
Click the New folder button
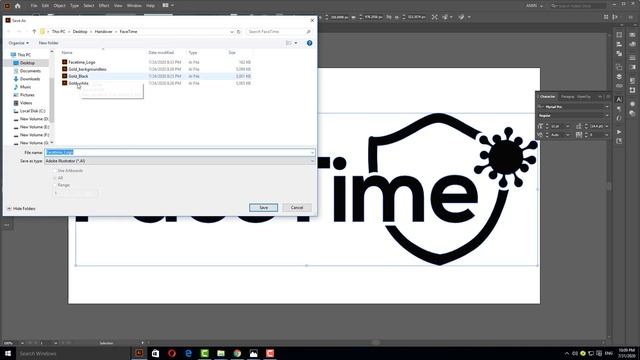(49, 43)
